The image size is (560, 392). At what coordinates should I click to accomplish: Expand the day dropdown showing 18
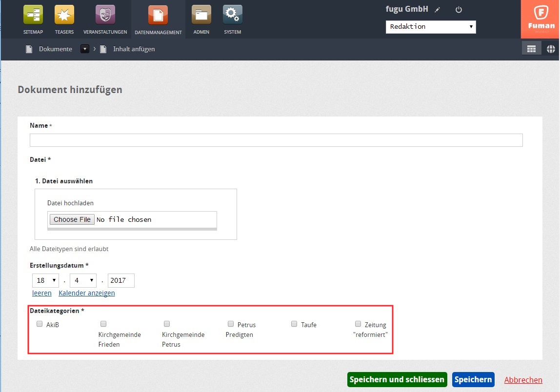pos(45,280)
